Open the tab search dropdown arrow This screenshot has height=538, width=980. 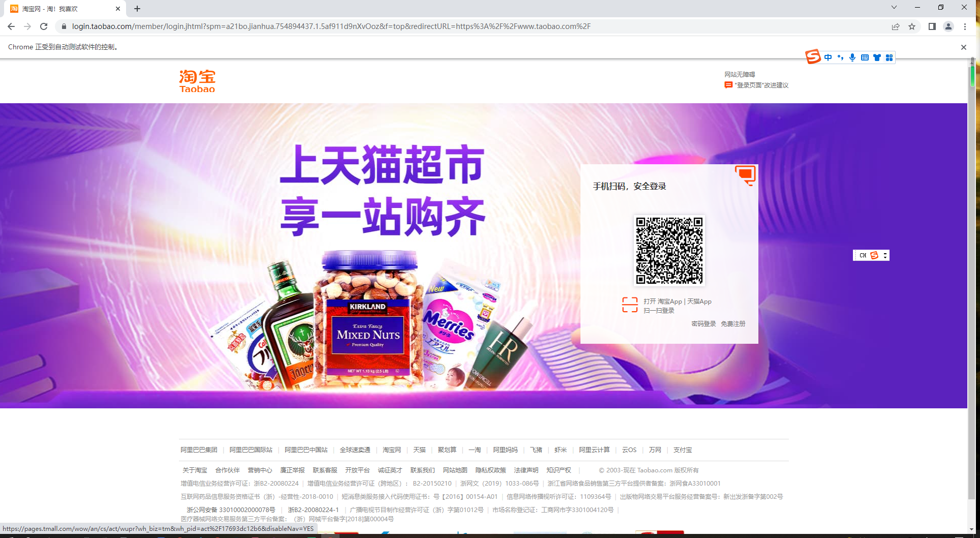(894, 7)
